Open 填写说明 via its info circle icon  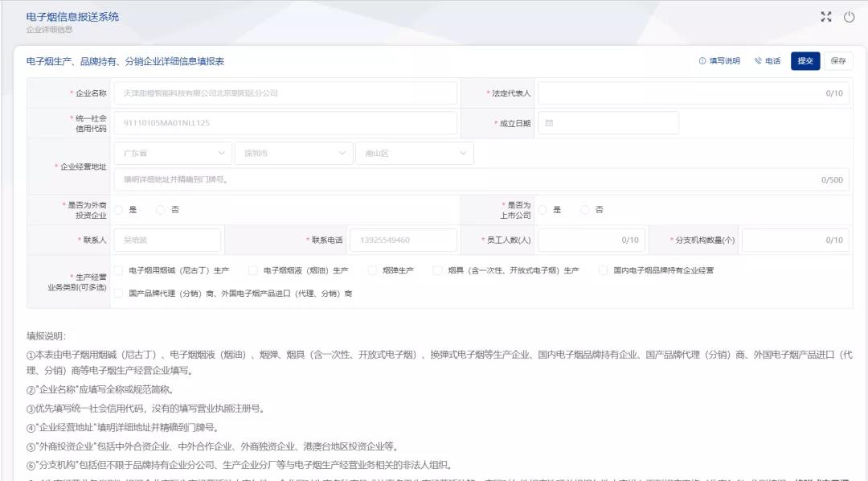point(703,60)
